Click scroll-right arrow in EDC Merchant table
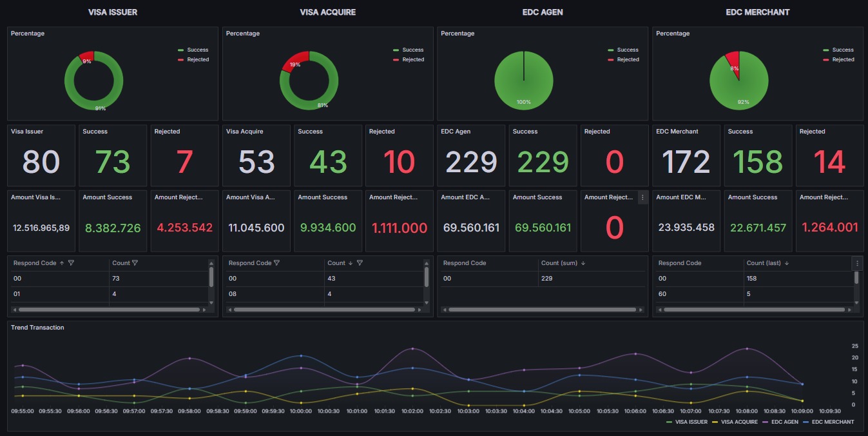 pos(851,310)
